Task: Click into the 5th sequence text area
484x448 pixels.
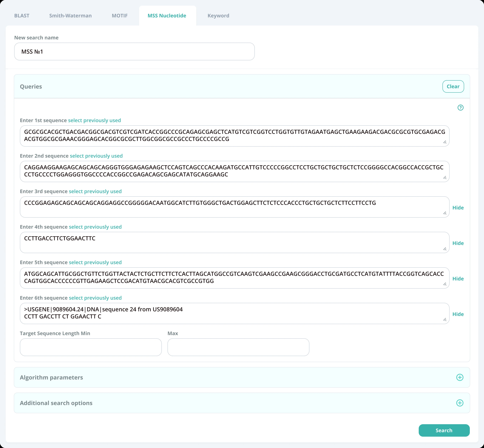Action: coord(235,278)
